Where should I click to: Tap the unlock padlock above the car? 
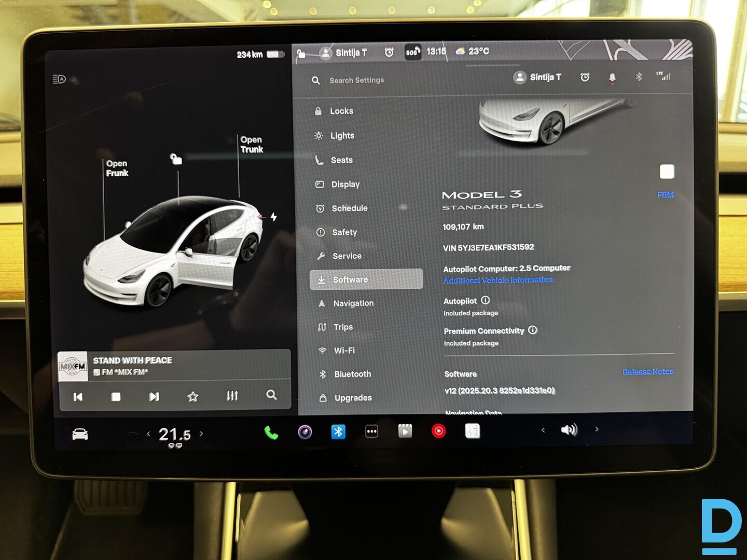point(176,159)
